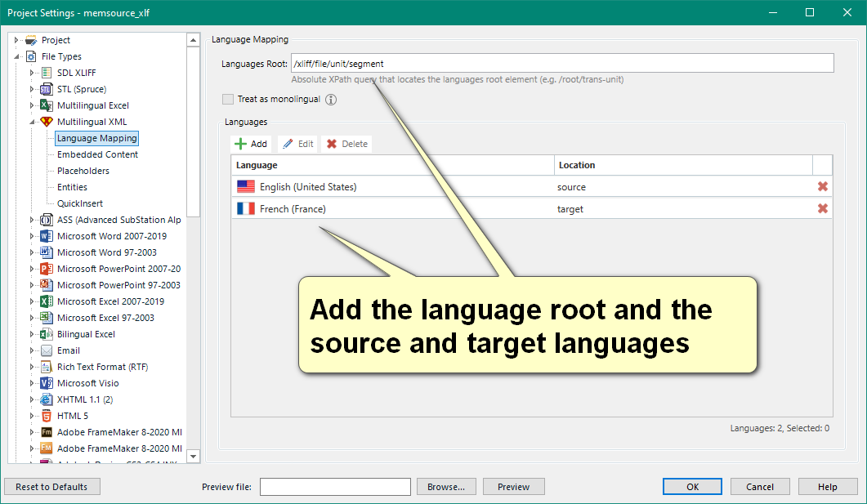Click the Microsoft Excel 2007-2019 icon
867x504 pixels.
click(x=47, y=301)
